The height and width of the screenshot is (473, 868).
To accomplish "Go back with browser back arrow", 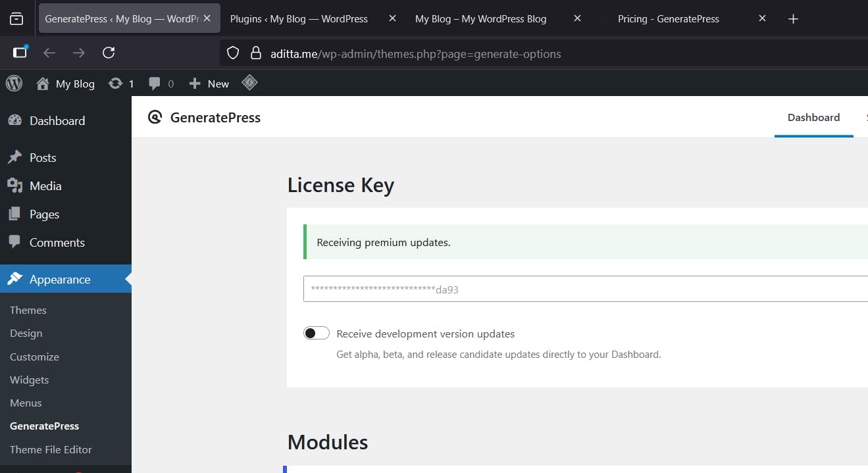I will (x=49, y=53).
